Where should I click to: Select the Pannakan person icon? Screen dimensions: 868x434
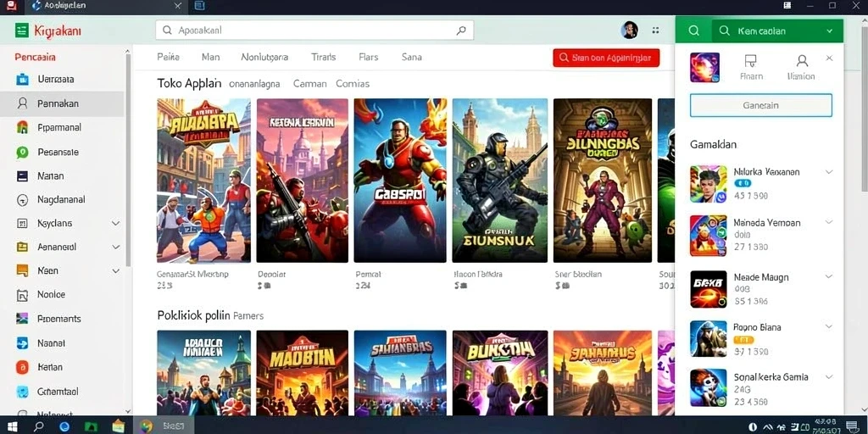(x=22, y=103)
